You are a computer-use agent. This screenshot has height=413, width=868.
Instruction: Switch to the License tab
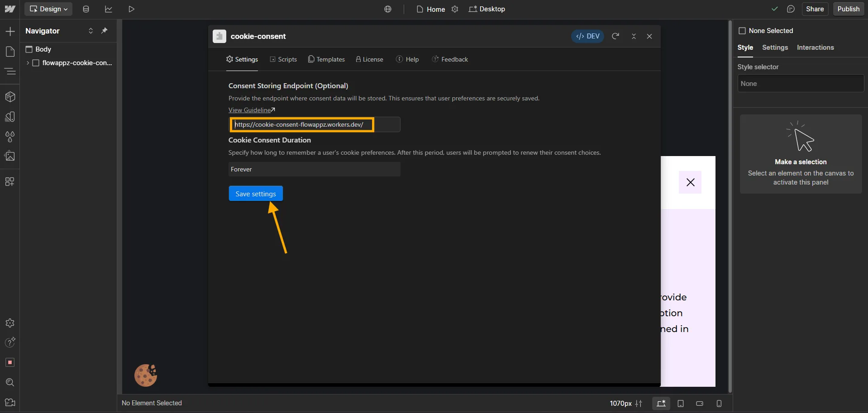[x=369, y=59]
